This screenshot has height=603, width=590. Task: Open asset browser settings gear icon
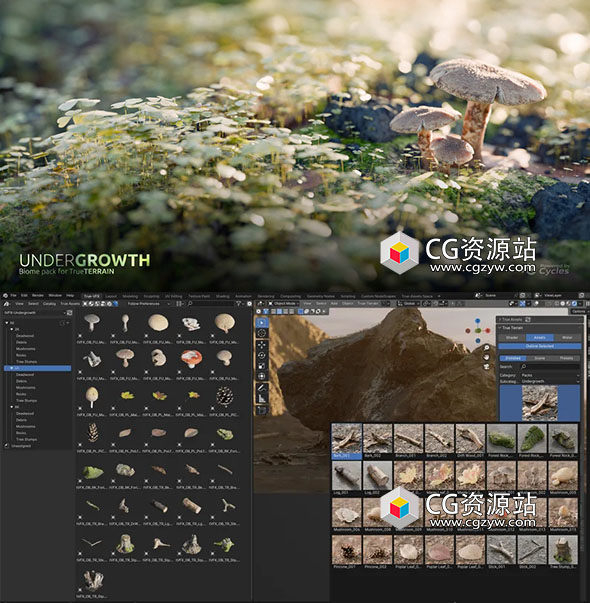(249, 304)
